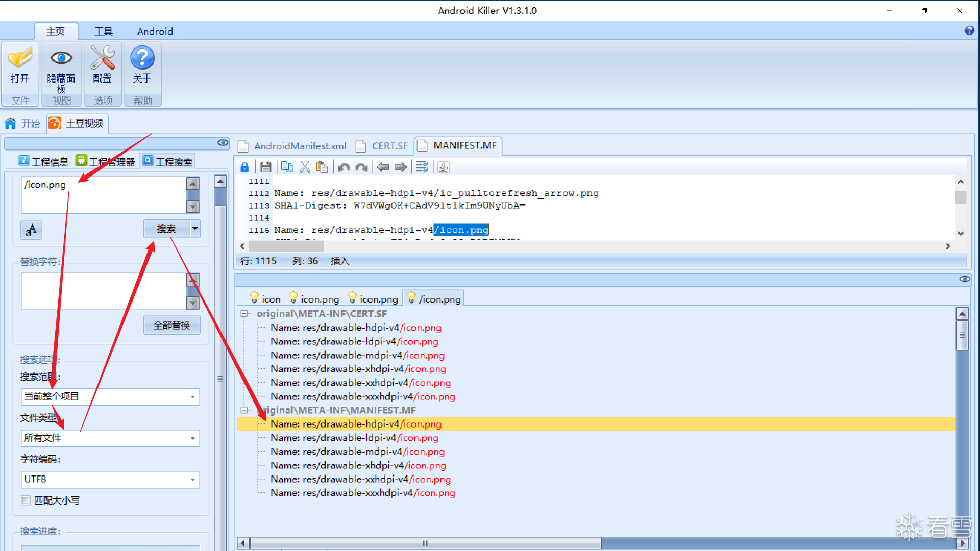Click the clipboard paste icon

click(322, 167)
